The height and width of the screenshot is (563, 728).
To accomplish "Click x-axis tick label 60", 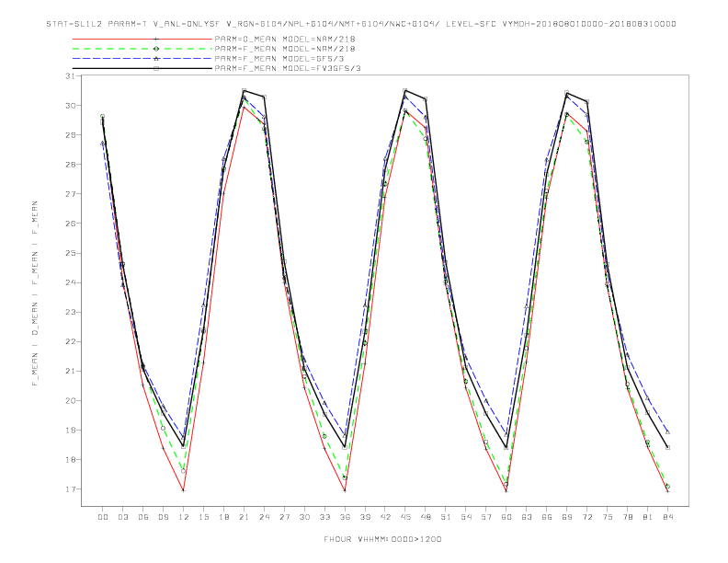I will click(x=506, y=517).
